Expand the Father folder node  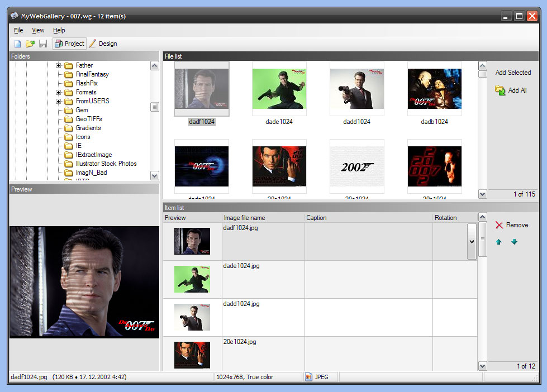tap(58, 65)
